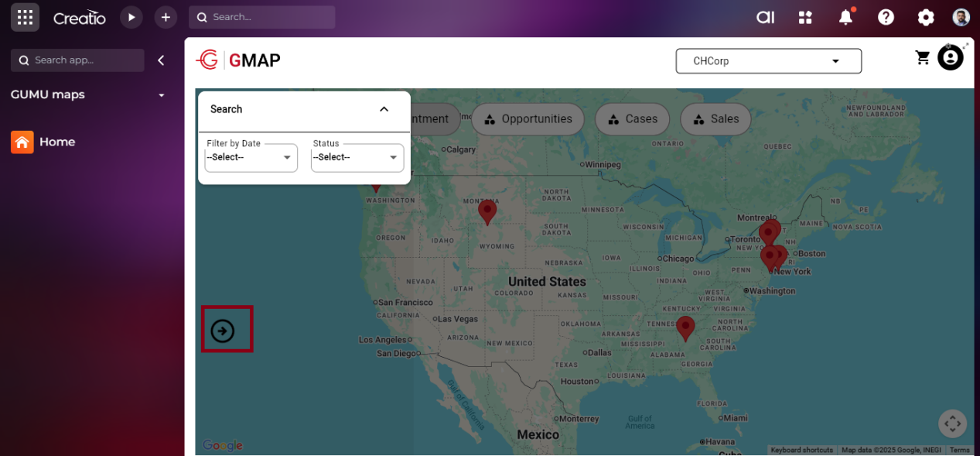Click the pin cluster near New York
Screen dimensions: 980x456
[773, 258]
